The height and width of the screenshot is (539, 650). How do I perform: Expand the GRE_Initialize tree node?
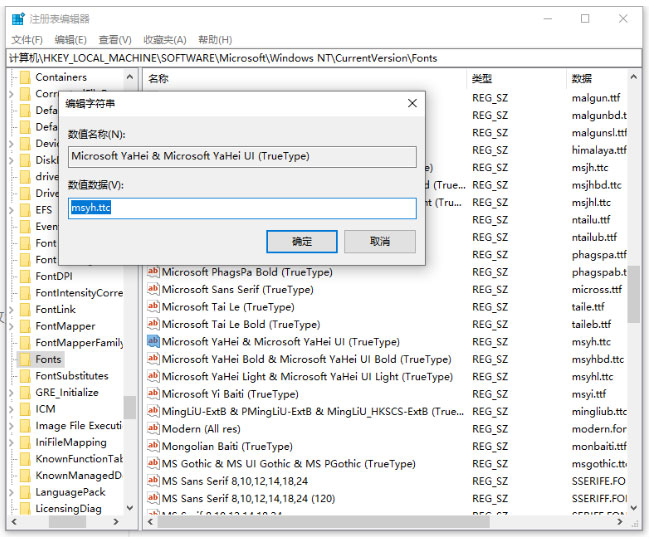pos(12,393)
